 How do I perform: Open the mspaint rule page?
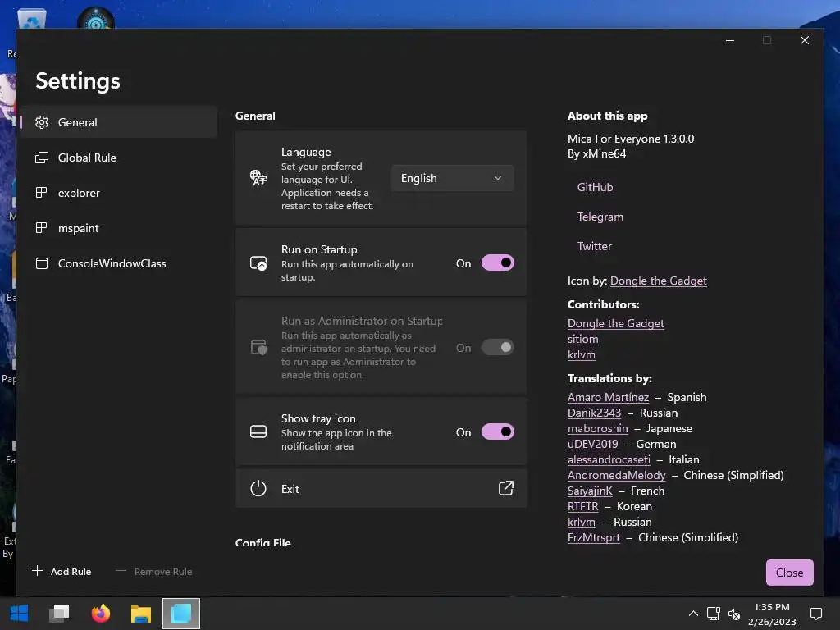tap(118, 228)
